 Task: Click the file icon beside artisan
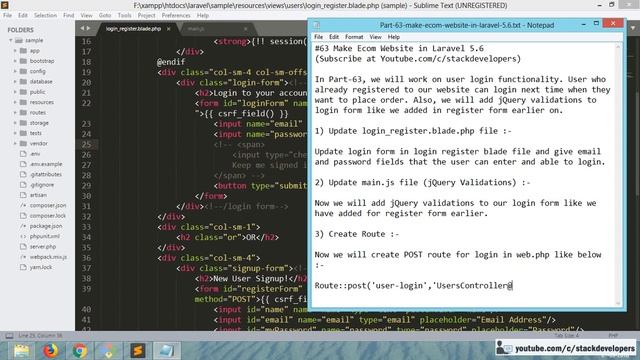[x=23, y=195]
